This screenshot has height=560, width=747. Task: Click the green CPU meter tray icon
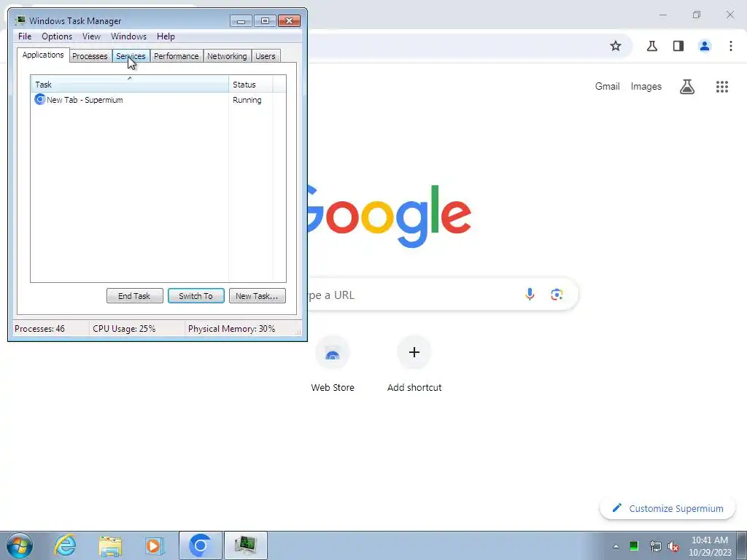point(634,546)
